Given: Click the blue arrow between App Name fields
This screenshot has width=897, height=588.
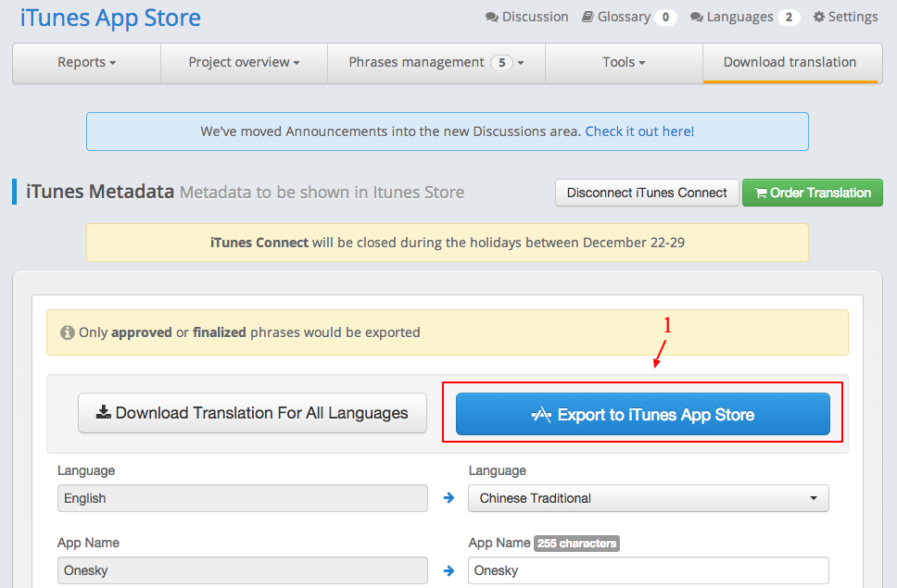Looking at the screenshot, I should pyautogui.click(x=449, y=570).
